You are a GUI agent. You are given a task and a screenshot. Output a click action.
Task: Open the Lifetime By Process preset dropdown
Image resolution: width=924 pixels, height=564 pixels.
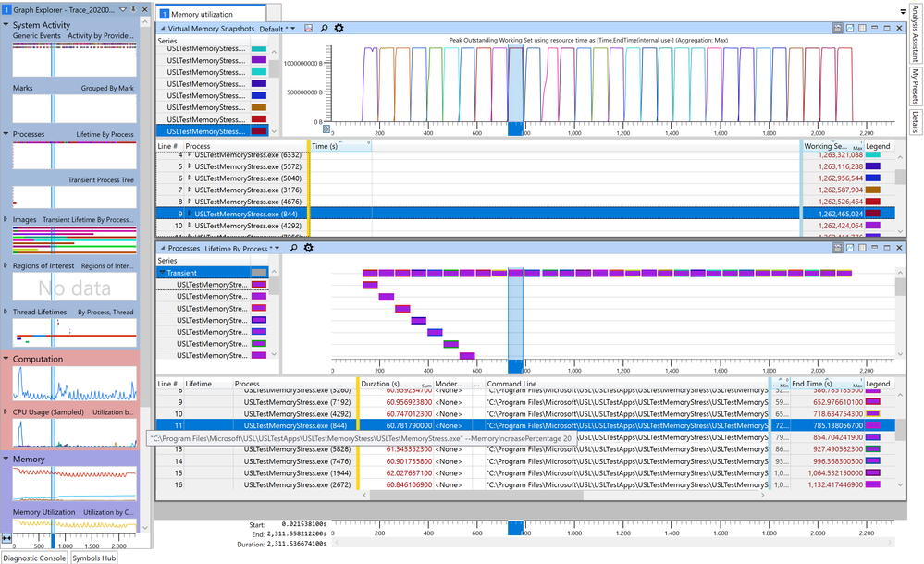(277, 248)
